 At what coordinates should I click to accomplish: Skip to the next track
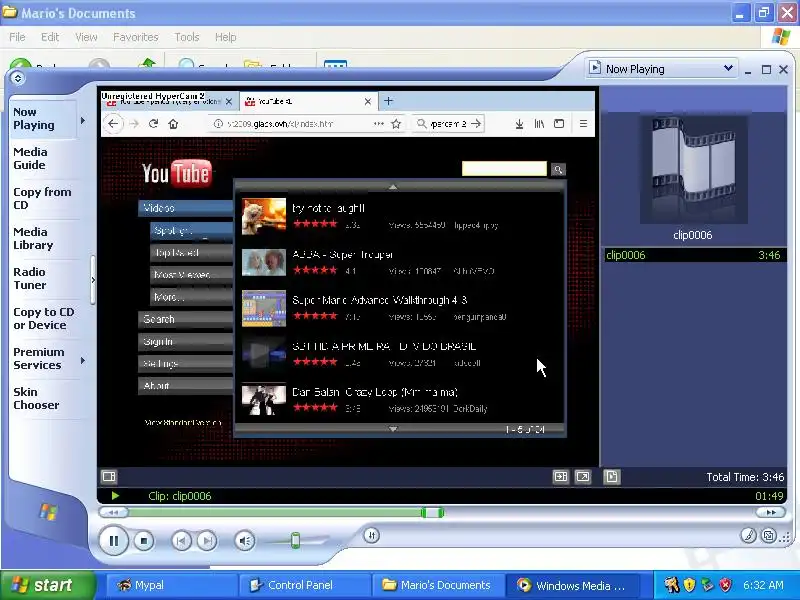207,541
